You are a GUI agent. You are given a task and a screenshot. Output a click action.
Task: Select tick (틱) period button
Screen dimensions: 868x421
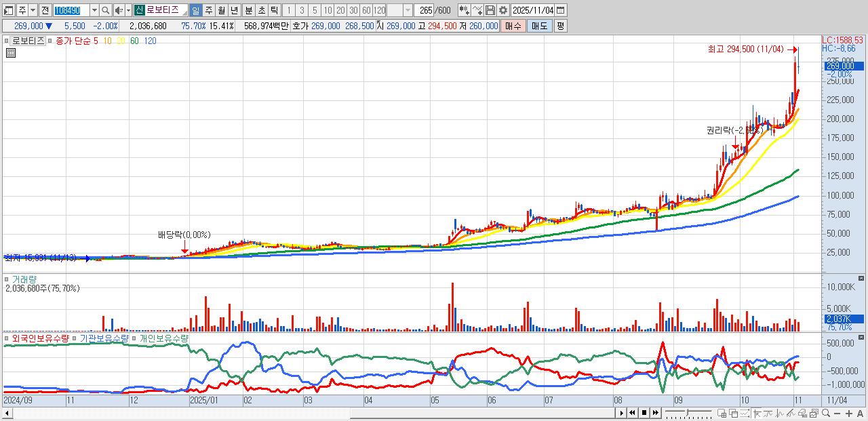[273, 10]
